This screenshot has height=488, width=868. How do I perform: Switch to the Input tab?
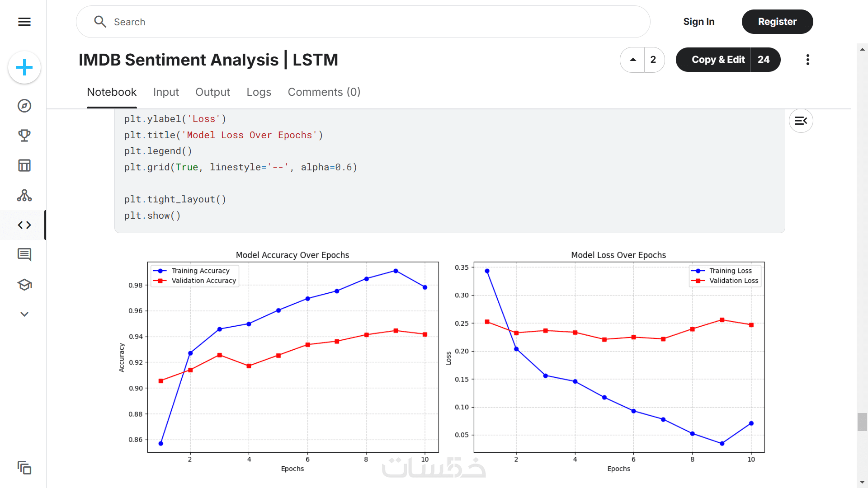coord(166,92)
